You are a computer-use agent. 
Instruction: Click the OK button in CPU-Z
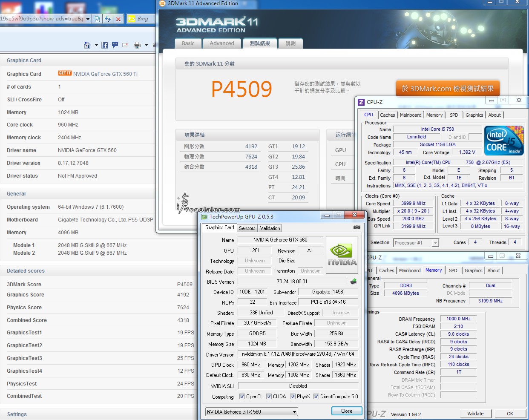pos(510,414)
